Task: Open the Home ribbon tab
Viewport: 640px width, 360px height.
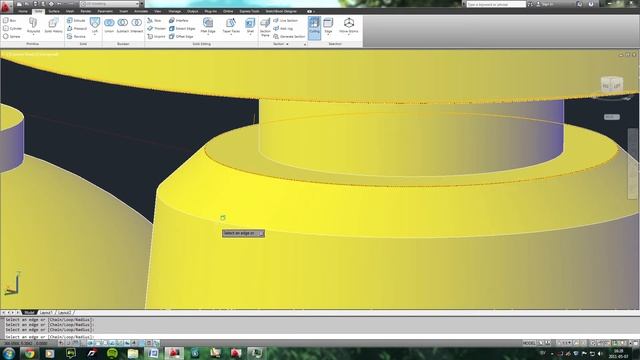Action: click(x=23, y=11)
